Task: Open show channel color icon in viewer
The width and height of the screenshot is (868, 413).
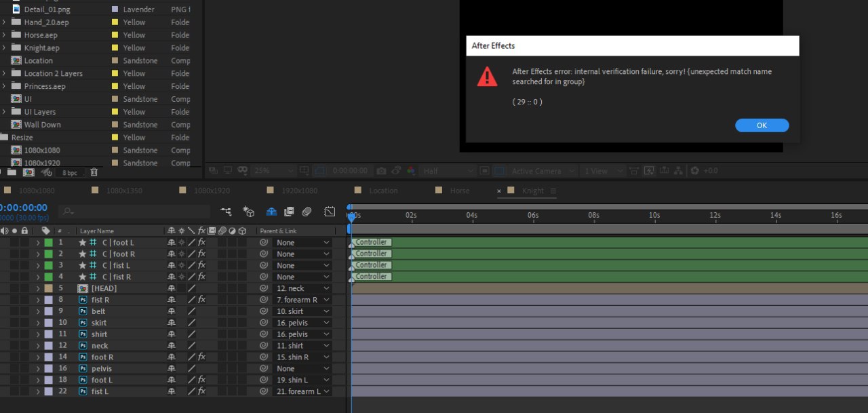Action: 411,171
